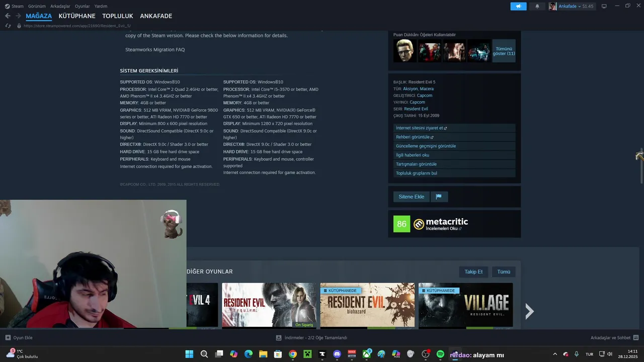
Task: Open Tartışmaları görüntüle link
Action: pyautogui.click(x=454, y=164)
